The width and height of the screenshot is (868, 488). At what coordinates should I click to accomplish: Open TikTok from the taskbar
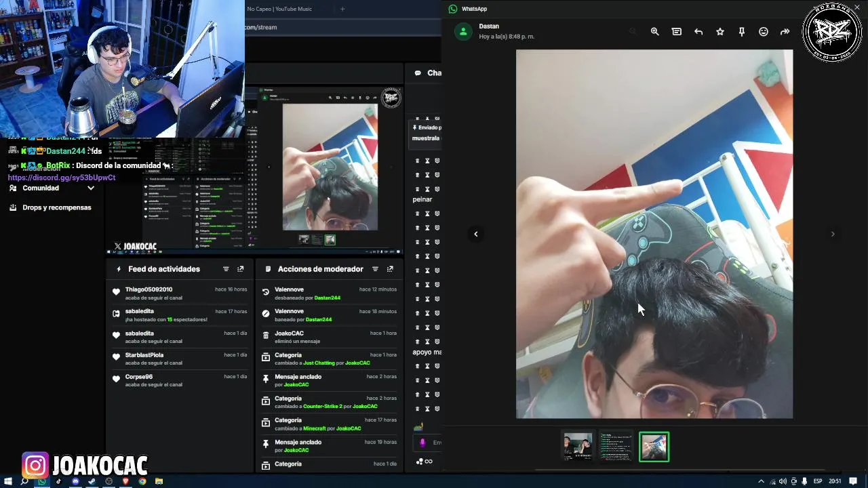pyautogui.click(x=58, y=481)
